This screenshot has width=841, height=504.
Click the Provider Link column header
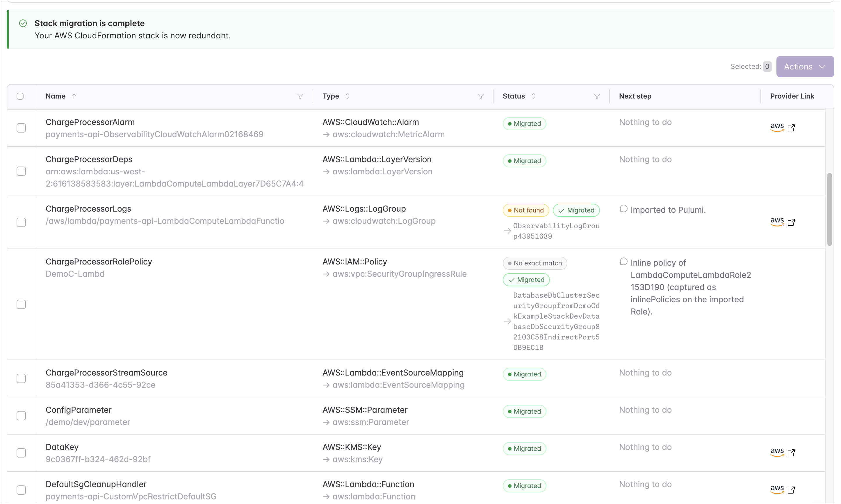click(792, 96)
